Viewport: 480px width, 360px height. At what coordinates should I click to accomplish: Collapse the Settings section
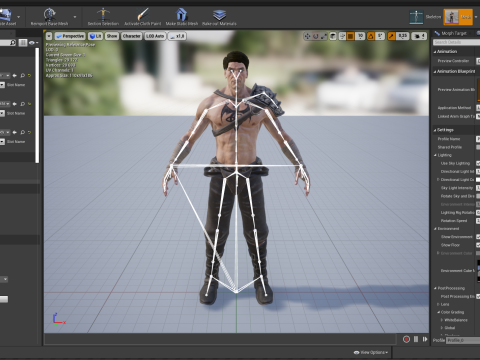pyautogui.click(x=435, y=130)
